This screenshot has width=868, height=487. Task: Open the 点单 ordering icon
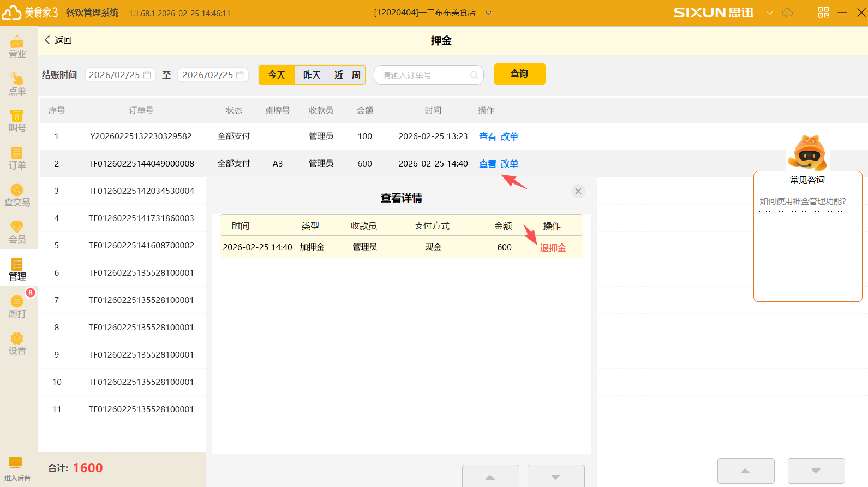(x=17, y=84)
